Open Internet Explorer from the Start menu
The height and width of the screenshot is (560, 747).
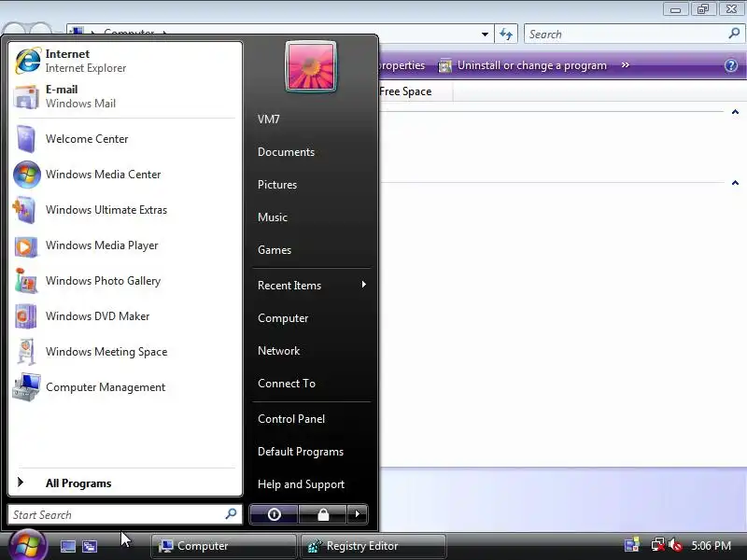(125, 61)
